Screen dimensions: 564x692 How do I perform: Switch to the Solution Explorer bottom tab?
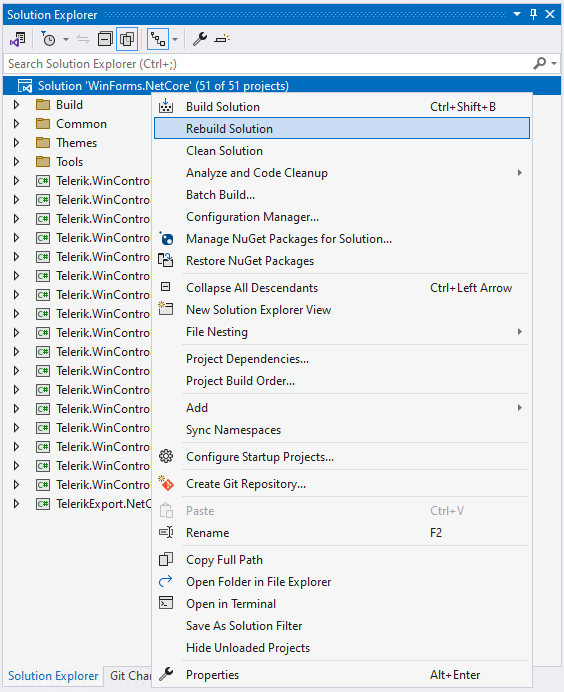[x=53, y=676]
